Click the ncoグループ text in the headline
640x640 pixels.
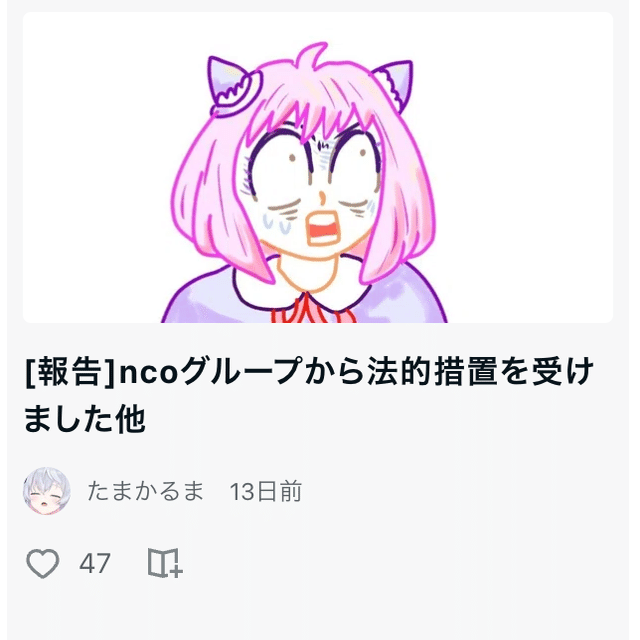pyautogui.click(x=211, y=371)
